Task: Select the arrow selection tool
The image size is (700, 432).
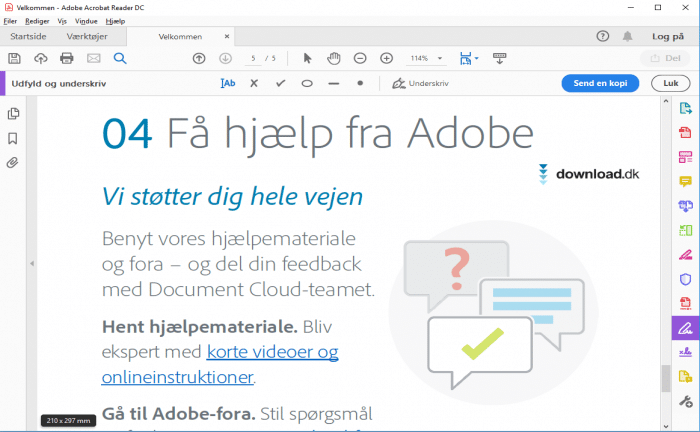Action: [307, 58]
